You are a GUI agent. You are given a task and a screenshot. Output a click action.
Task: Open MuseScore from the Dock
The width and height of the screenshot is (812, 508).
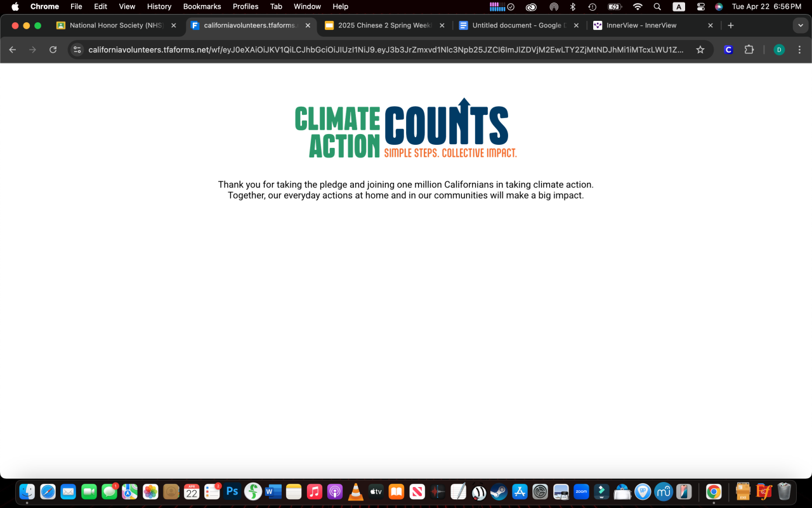664,491
